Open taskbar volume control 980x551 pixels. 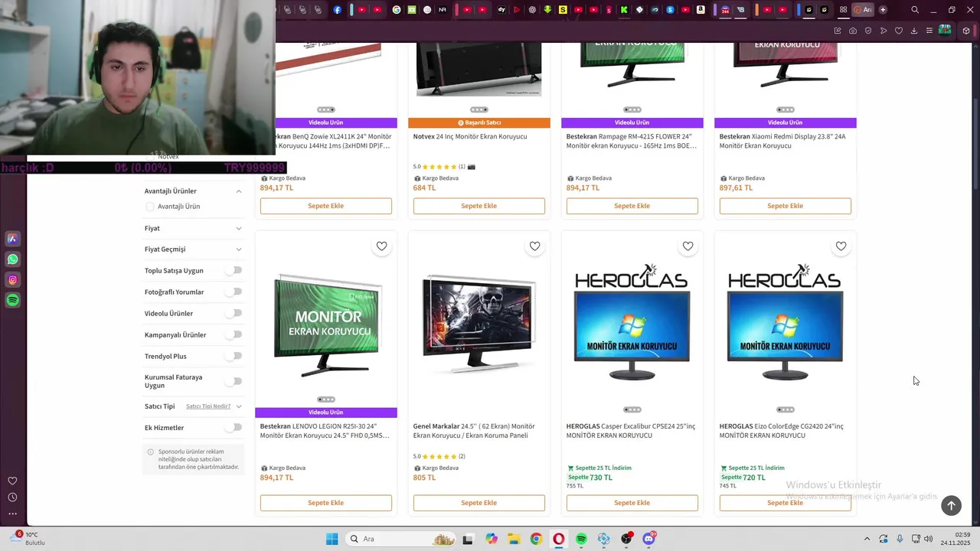929,539
